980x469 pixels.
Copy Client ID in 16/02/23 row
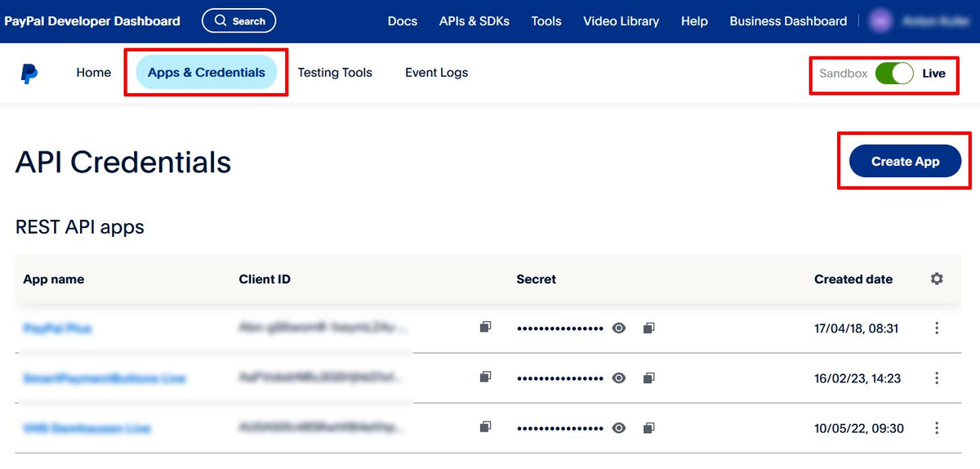coord(485,377)
